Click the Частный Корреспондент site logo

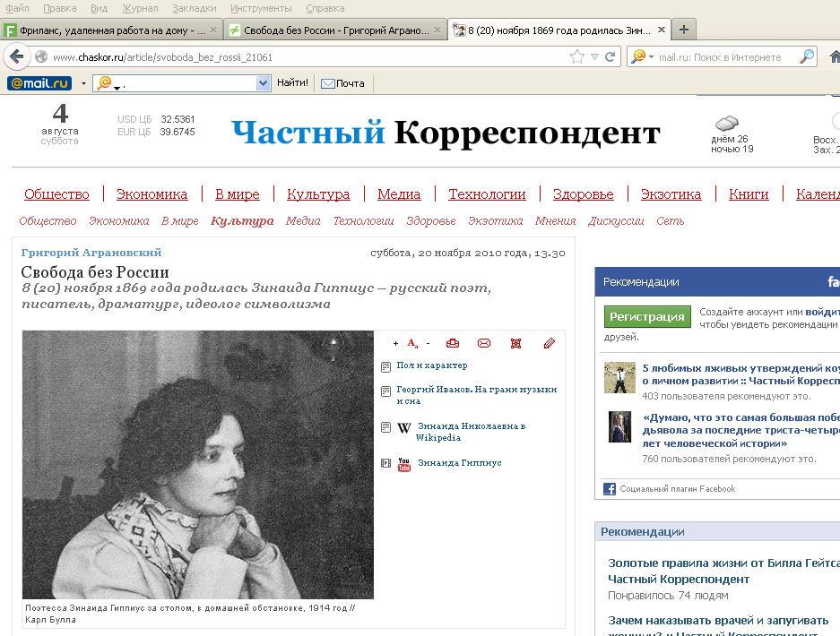pyautogui.click(x=446, y=133)
